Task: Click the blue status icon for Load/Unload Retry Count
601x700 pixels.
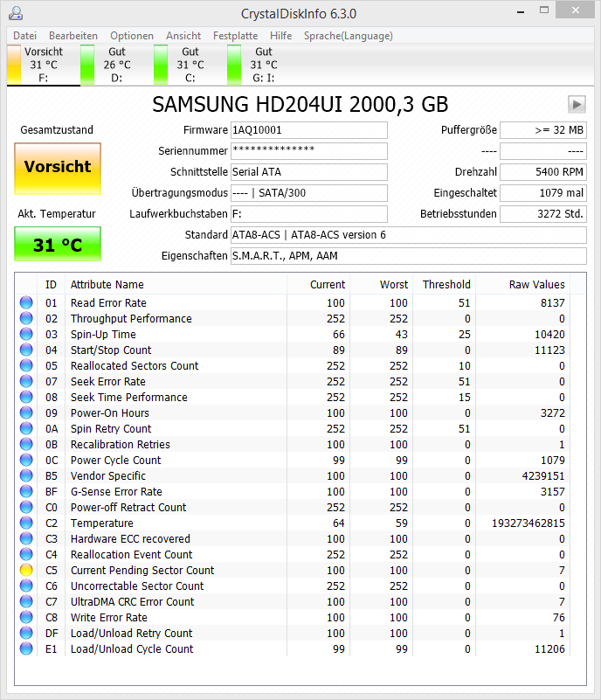Action: pos(26,633)
